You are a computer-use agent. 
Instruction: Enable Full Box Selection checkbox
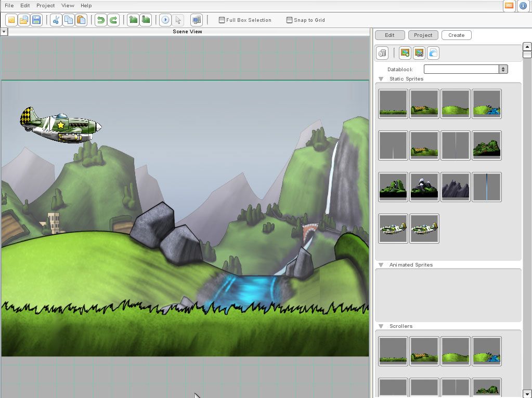[222, 20]
